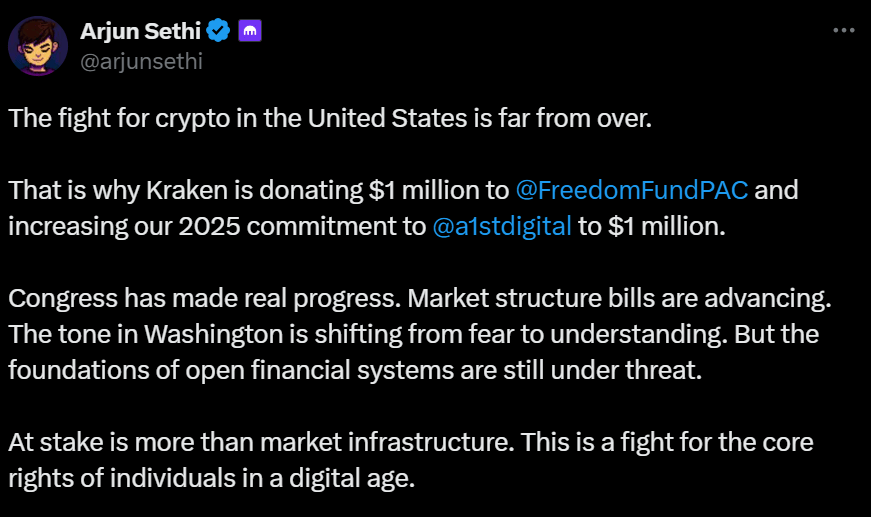The image size is (871, 517).
Task: Click the purple Kraken affiliation badge
Action: [x=250, y=32]
